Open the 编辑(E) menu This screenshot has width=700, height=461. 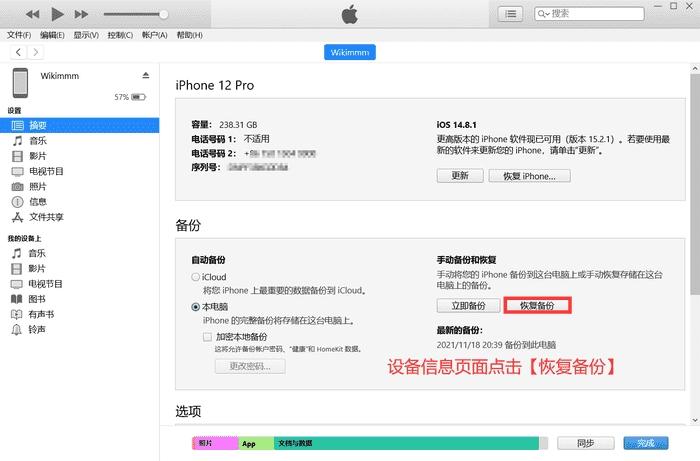tap(52, 35)
